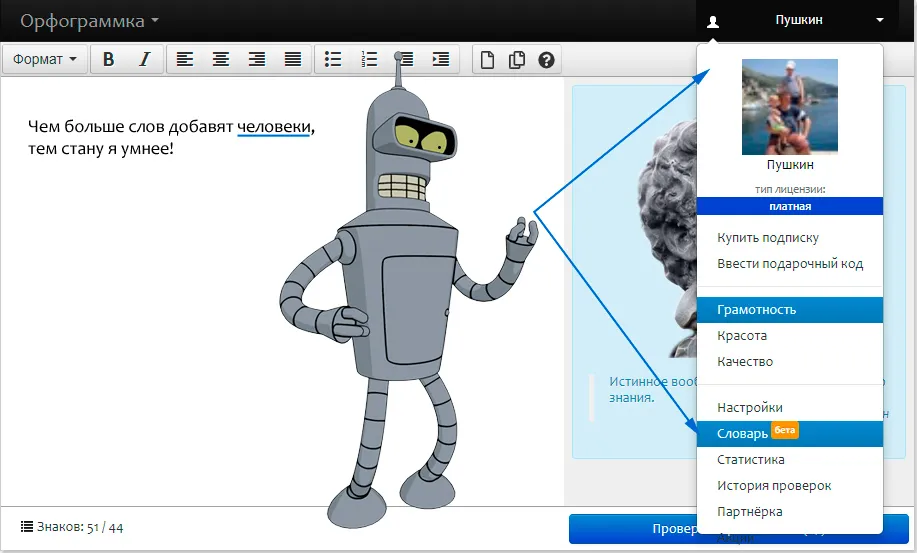Decrease the text indent

405,59
